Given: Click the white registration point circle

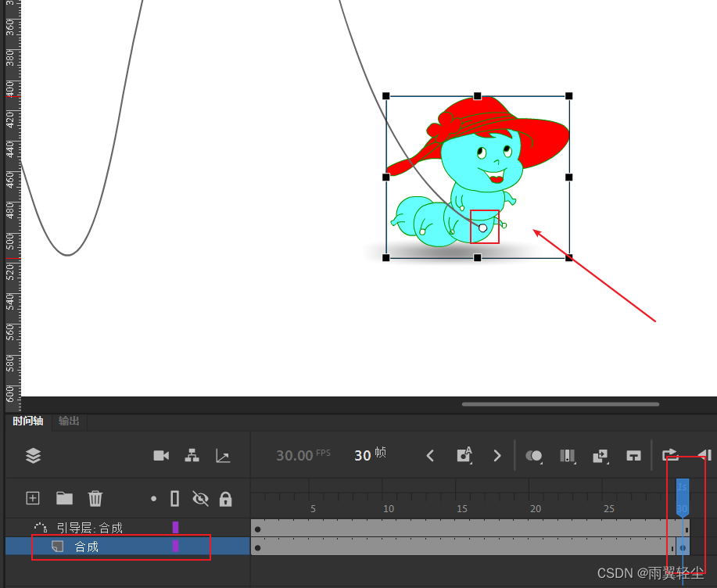Looking at the screenshot, I should point(483,228).
